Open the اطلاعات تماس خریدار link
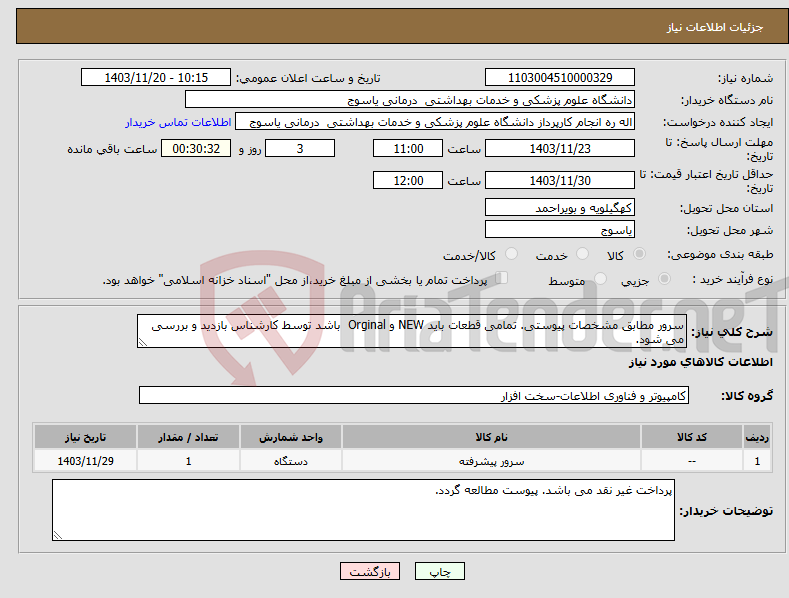The height and width of the screenshot is (598, 789). pyautogui.click(x=178, y=122)
